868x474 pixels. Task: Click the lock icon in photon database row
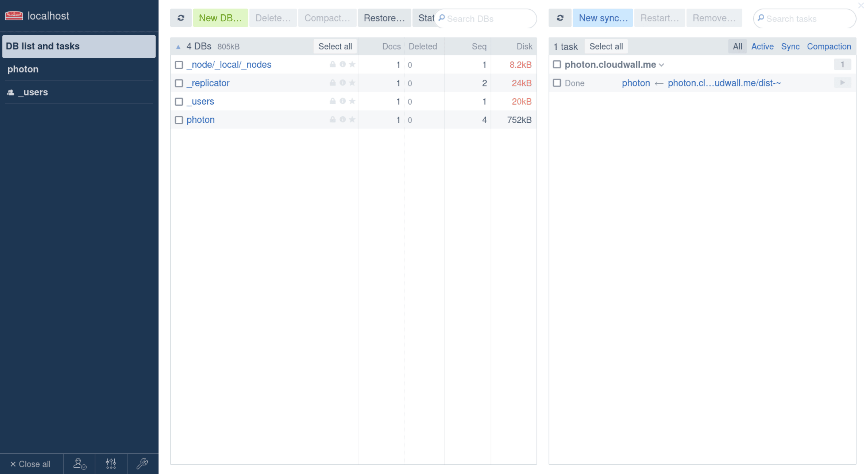coord(333,119)
